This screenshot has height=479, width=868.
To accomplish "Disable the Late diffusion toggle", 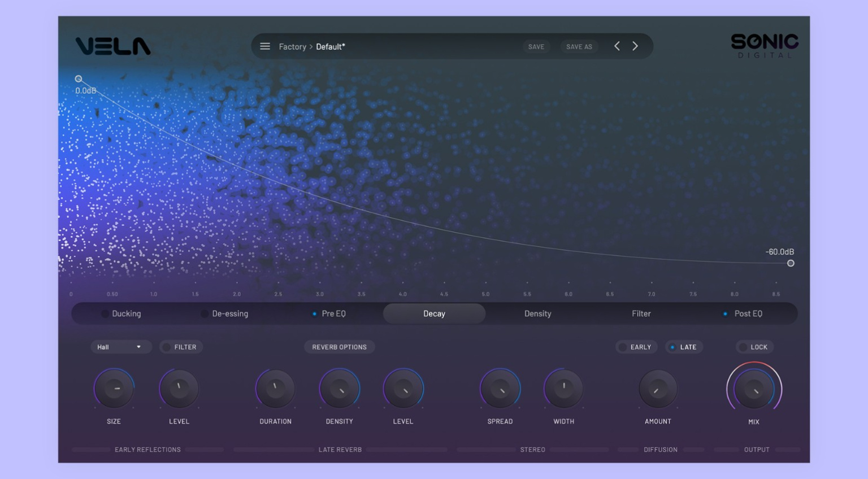I will (684, 347).
